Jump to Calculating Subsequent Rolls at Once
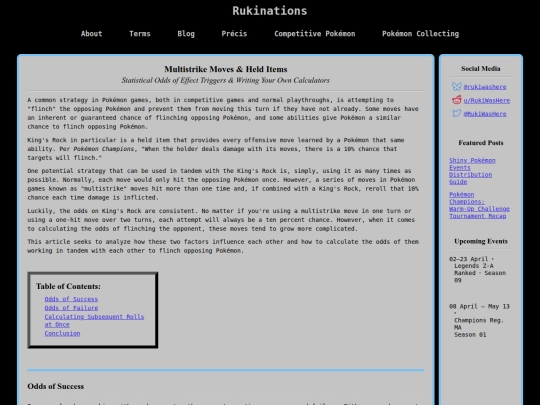540x405 pixels. tap(94, 321)
